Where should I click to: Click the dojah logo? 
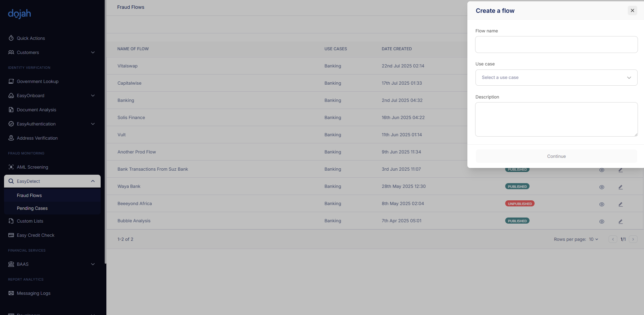tap(20, 13)
